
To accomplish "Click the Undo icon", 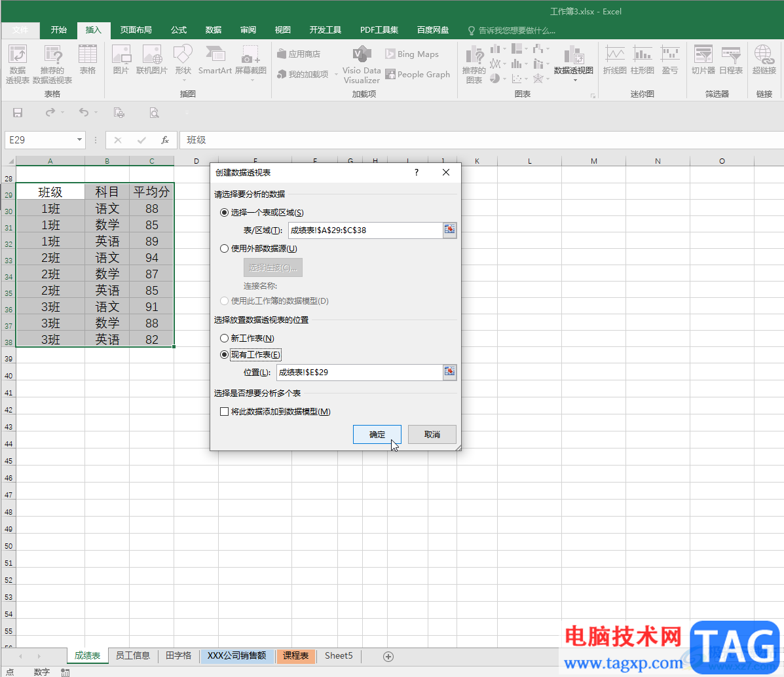I will point(83,113).
